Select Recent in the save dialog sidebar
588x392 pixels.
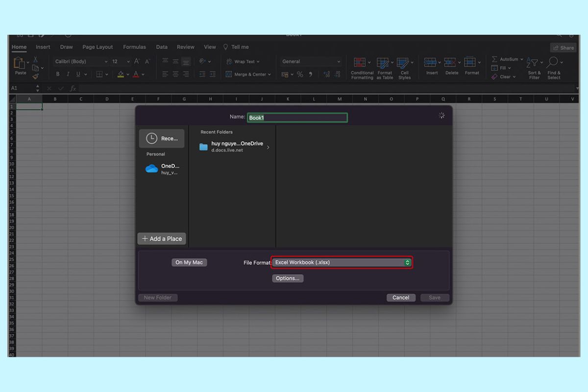[x=162, y=139]
